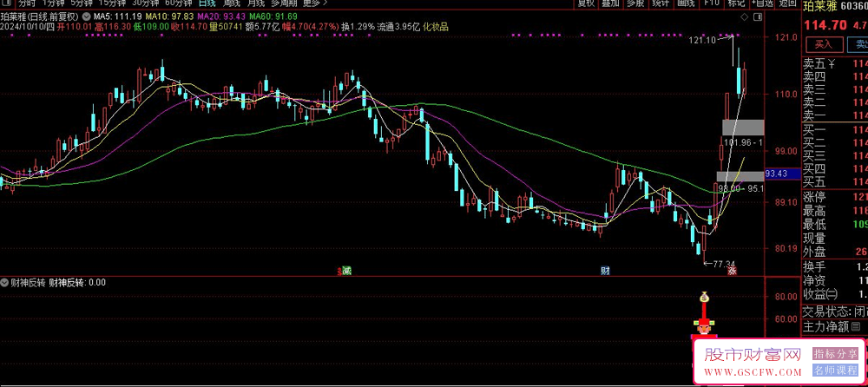Click the 77.34 low price label
The height and width of the screenshot is (387, 868).
(723, 263)
